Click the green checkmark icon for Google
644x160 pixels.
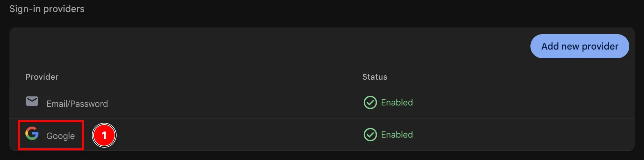tap(370, 135)
